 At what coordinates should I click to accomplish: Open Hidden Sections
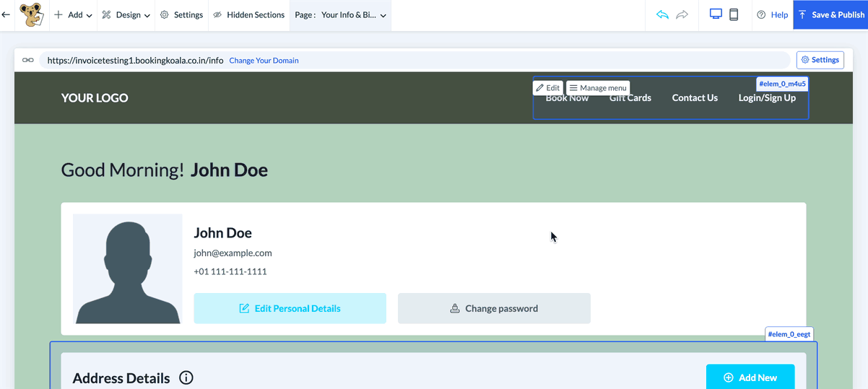(x=249, y=14)
